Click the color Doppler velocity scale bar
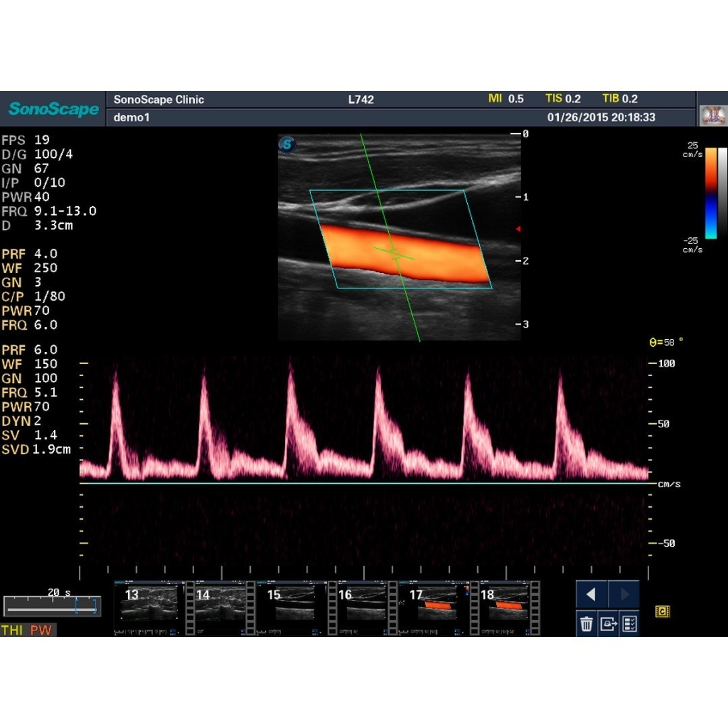The width and height of the screenshot is (728, 728). pyautogui.click(x=711, y=193)
